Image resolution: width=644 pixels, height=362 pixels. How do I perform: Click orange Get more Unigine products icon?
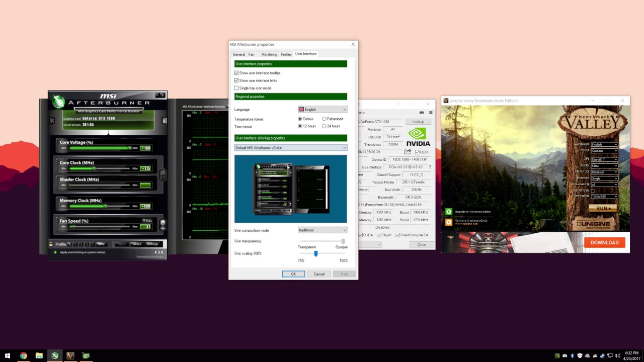(x=449, y=221)
